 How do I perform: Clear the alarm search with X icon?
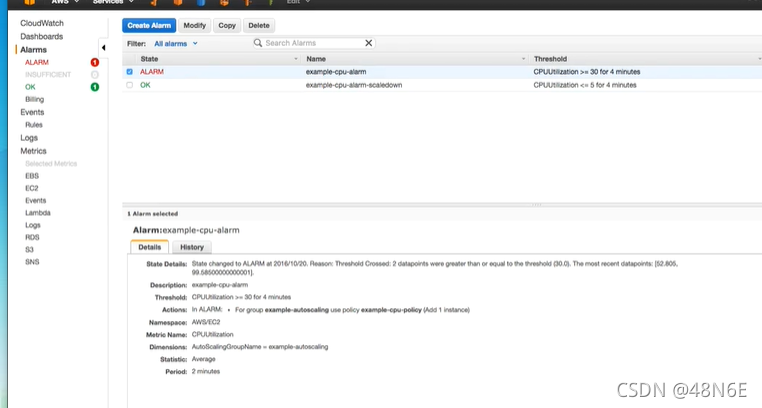[368, 43]
